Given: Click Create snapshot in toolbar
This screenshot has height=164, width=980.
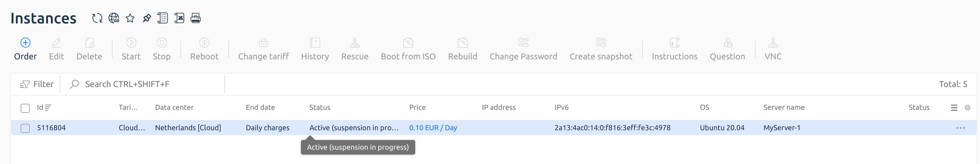Looking at the screenshot, I should [x=601, y=49].
